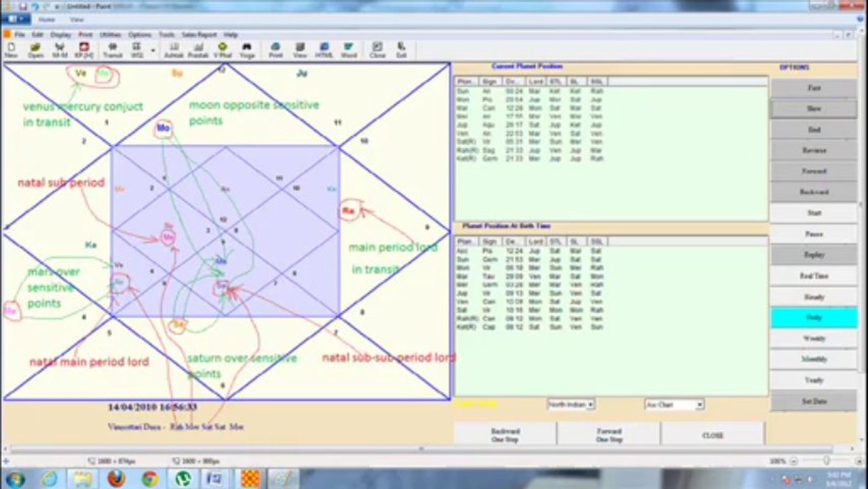Click the Start button in options panel
868x489 pixels.
814,213
